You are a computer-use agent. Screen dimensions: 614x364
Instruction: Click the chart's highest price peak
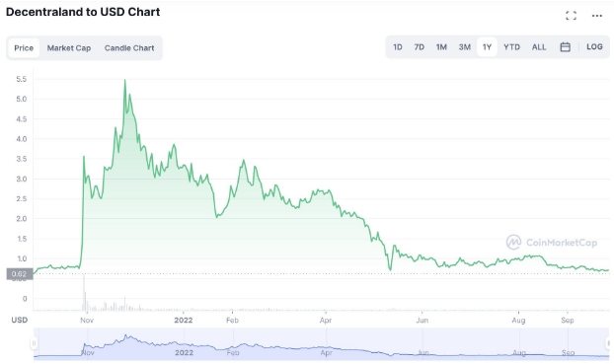(125, 80)
